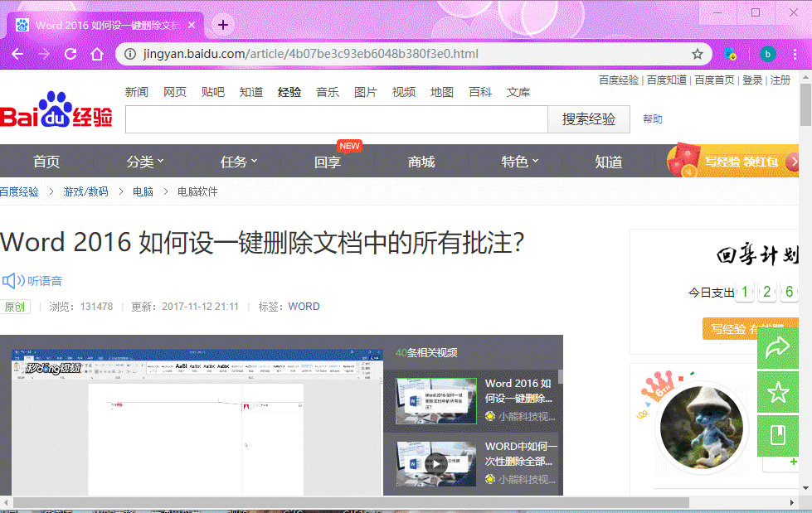Open a new tab with plus button

pyautogui.click(x=222, y=25)
